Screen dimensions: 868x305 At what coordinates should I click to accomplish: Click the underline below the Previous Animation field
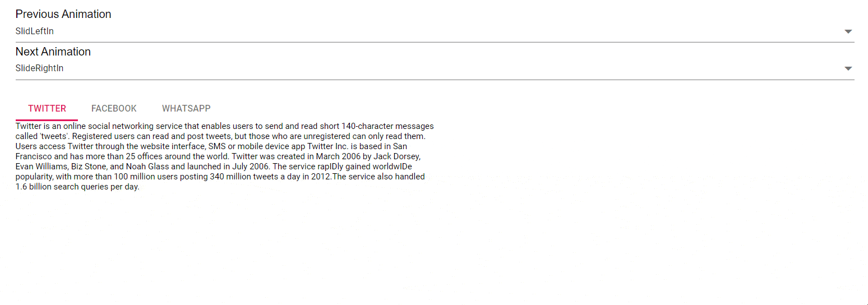click(435, 42)
